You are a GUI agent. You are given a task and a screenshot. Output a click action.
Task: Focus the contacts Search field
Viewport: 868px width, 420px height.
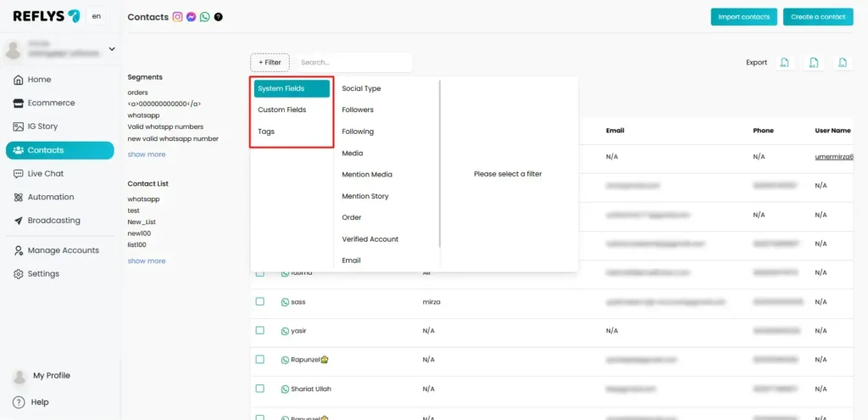354,63
